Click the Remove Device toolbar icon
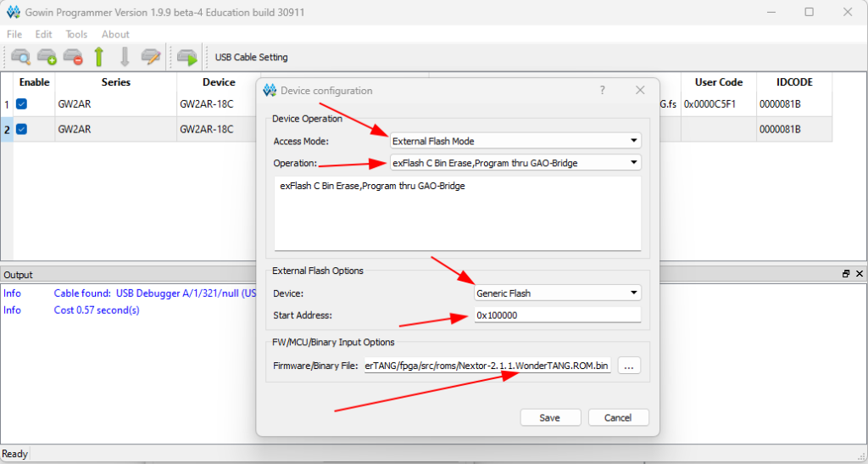 (x=73, y=57)
